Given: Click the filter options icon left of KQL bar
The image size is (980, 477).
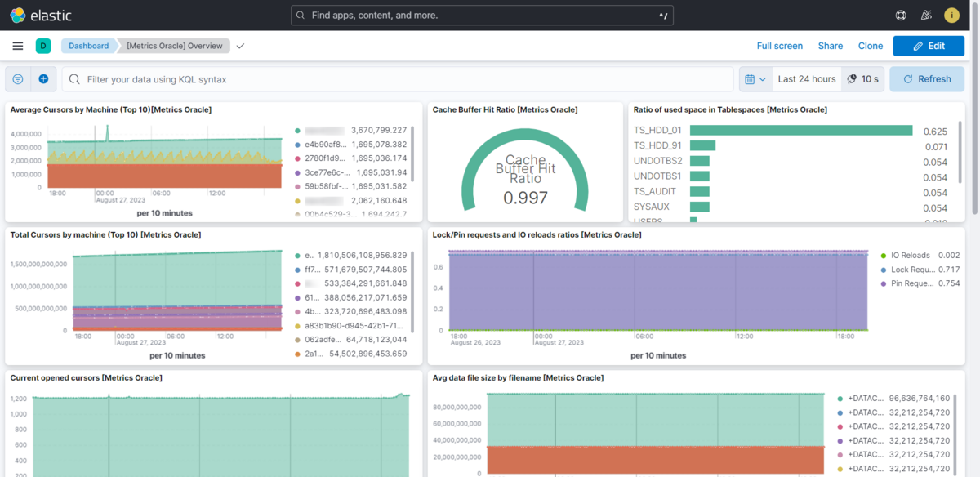Looking at the screenshot, I should point(17,78).
